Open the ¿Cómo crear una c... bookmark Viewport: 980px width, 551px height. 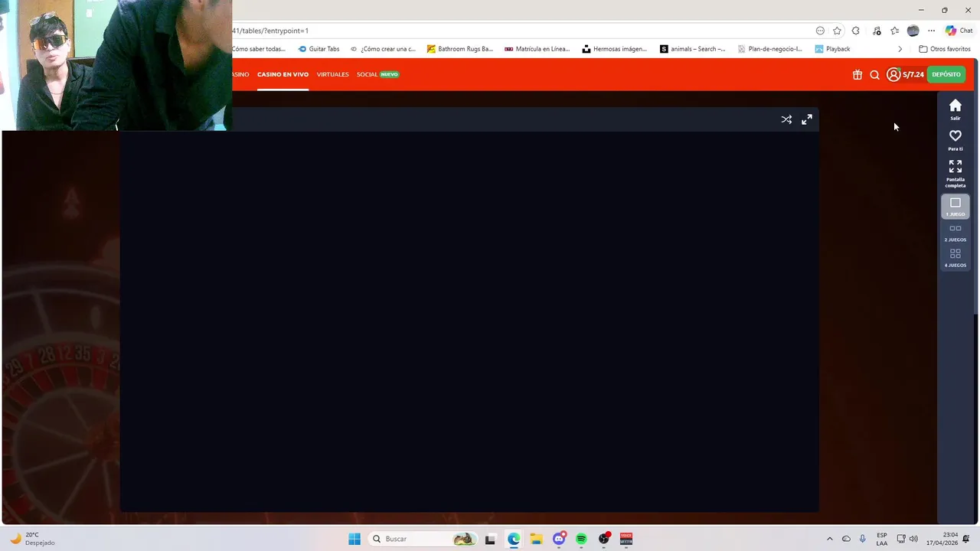point(383,49)
